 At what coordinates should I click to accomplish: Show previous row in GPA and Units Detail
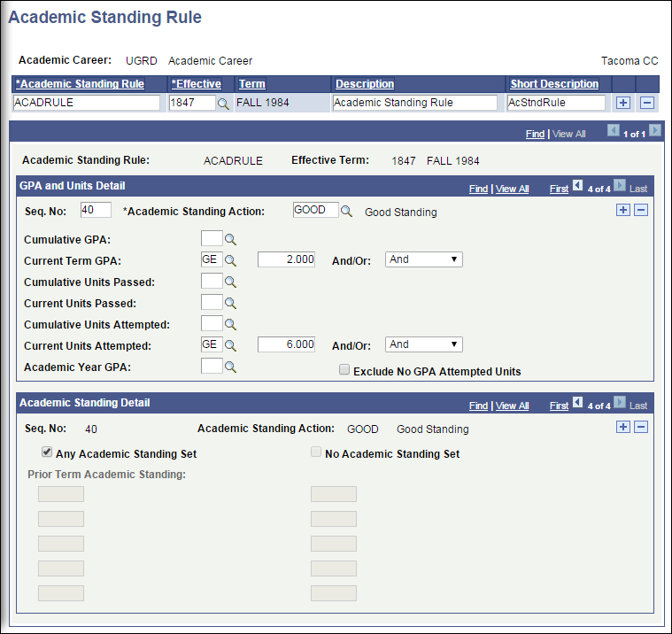(578, 185)
